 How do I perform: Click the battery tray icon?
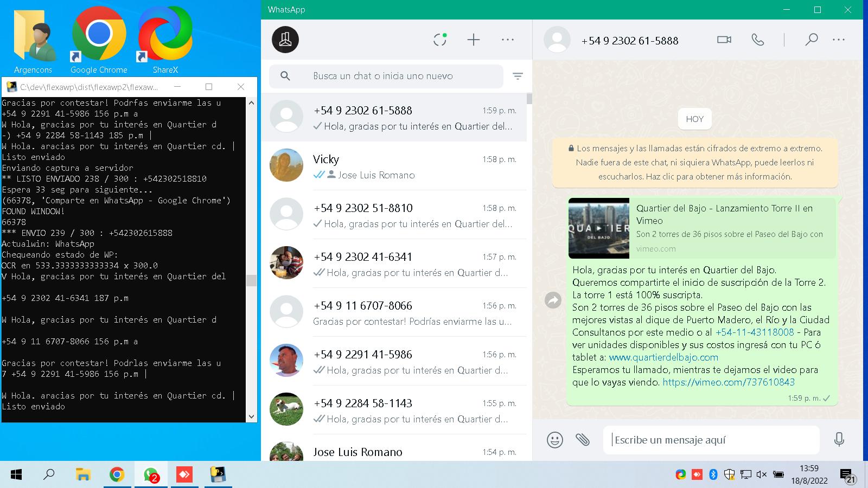778,474
